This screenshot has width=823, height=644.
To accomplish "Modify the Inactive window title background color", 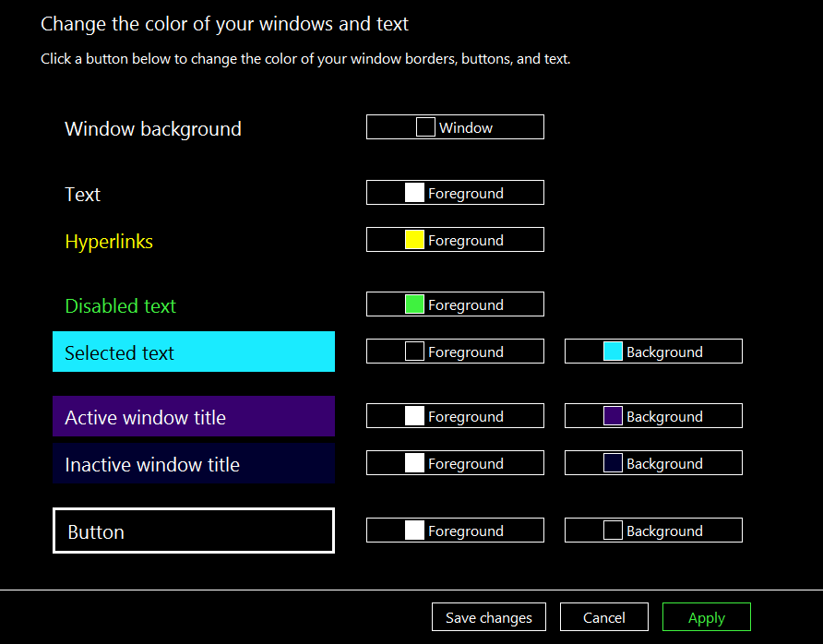I will 653,463.
